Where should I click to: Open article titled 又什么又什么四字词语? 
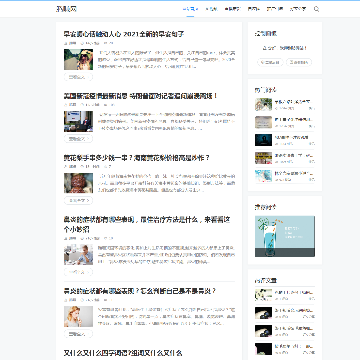click(x=123, y=353)
